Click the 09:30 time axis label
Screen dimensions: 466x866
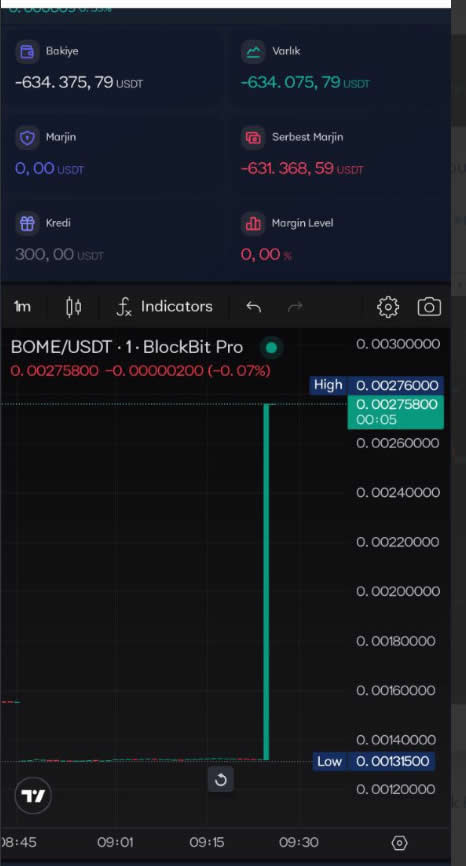298,843
